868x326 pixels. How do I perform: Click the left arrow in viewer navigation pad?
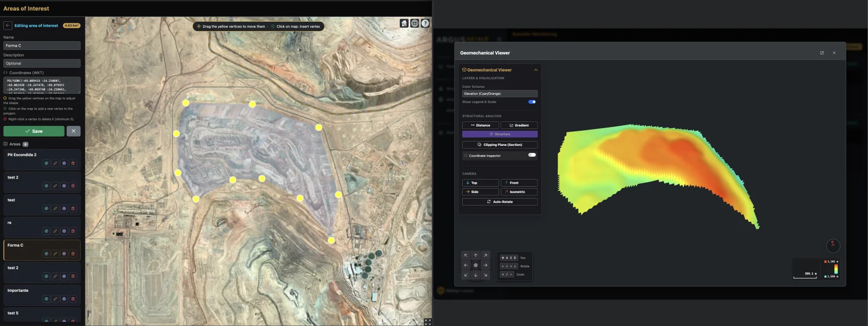(x=466, y=265)
